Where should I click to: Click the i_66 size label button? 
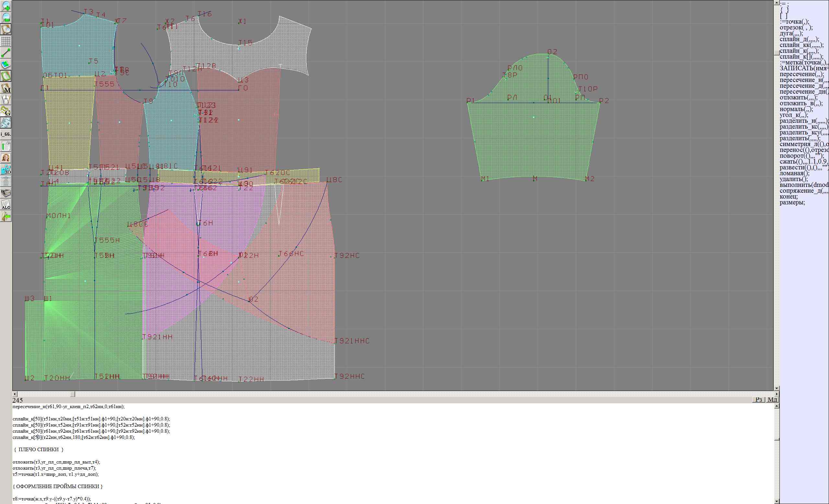coord(6,134)
